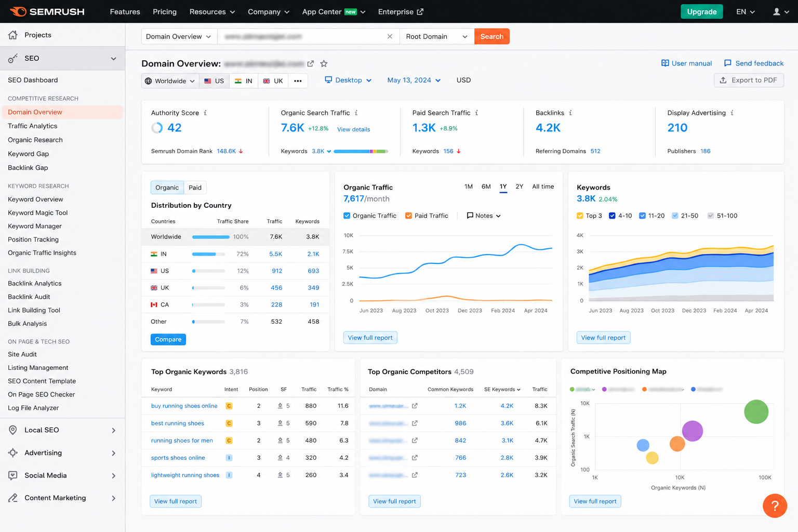798x532 pixels.
Task: Click the User manual book icon
Action: coord(665,63)
